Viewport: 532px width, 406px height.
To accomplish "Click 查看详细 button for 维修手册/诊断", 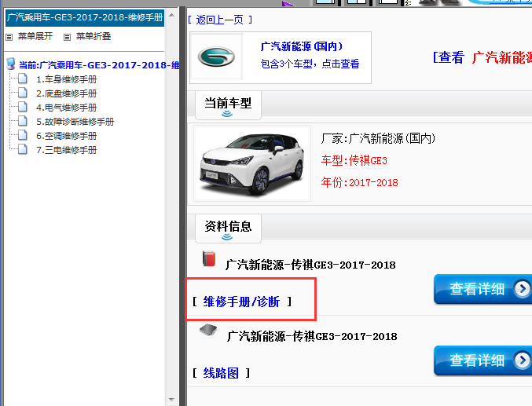I will pyautogui.click(x=482, y=289).
